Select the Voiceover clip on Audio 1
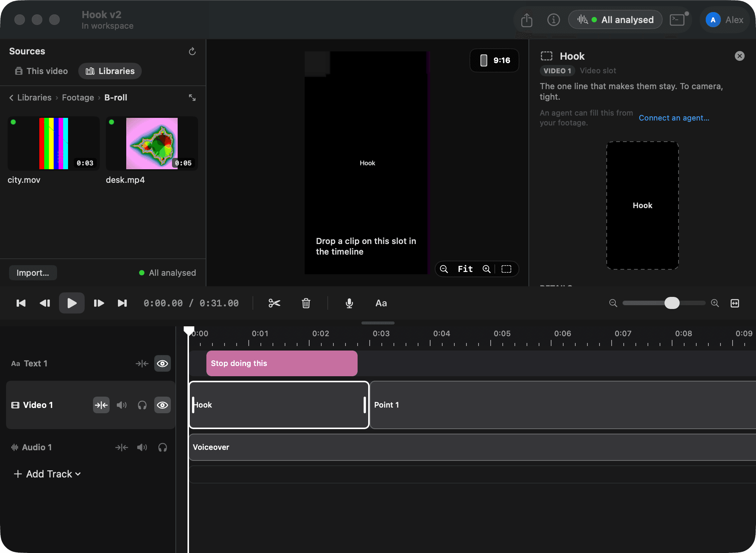 pyautogui.click(x=472, y=447)
